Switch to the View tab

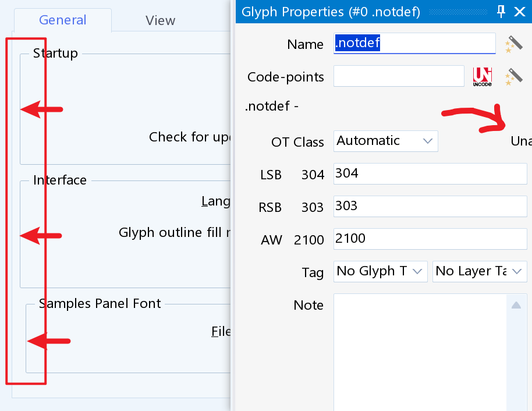(x=161, y=20)
